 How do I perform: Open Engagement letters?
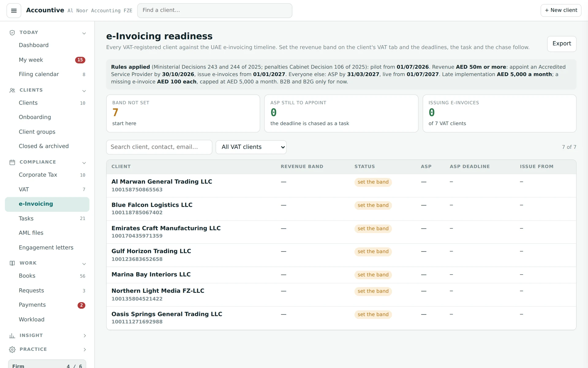47,248
